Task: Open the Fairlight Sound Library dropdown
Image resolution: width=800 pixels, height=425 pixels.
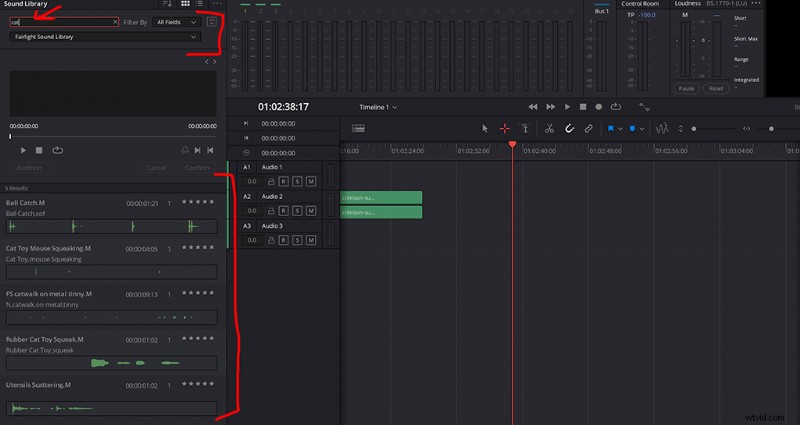Action: (x=105, y=37)
